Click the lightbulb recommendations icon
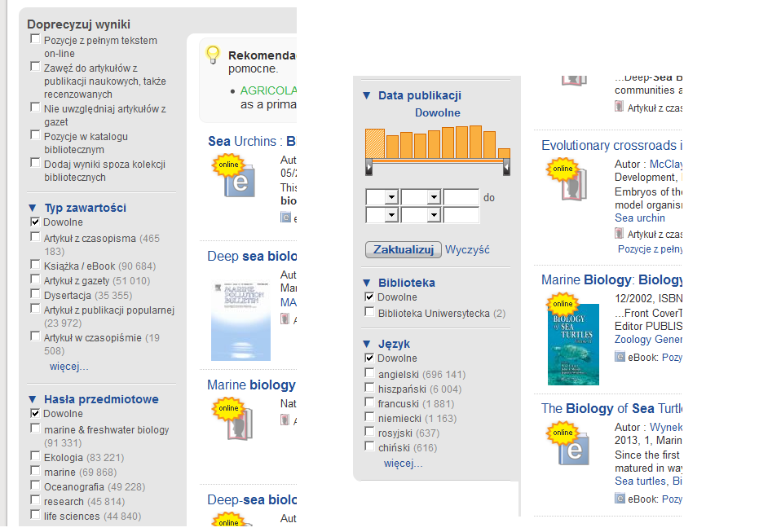781x532 pixels. (213, 55)
